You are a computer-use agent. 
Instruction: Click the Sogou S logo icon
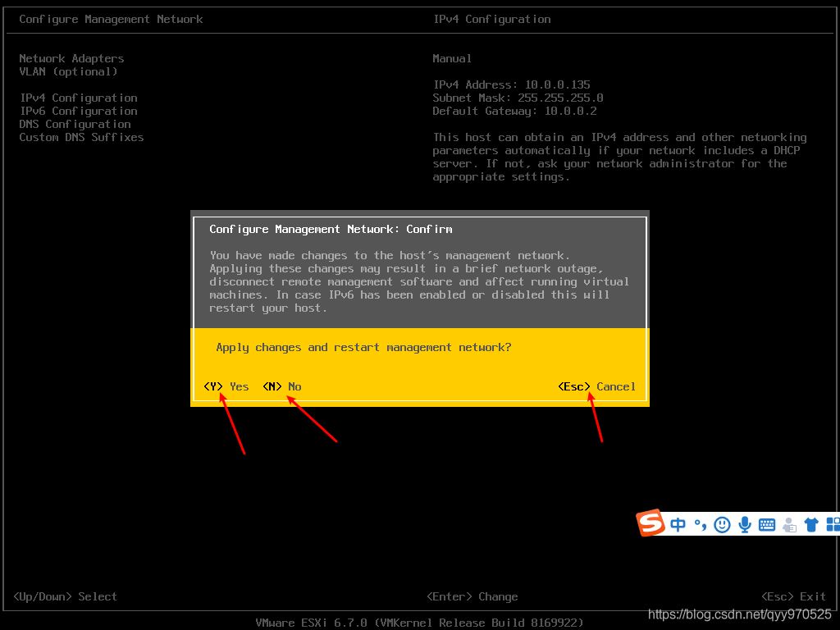click(651, 523)
